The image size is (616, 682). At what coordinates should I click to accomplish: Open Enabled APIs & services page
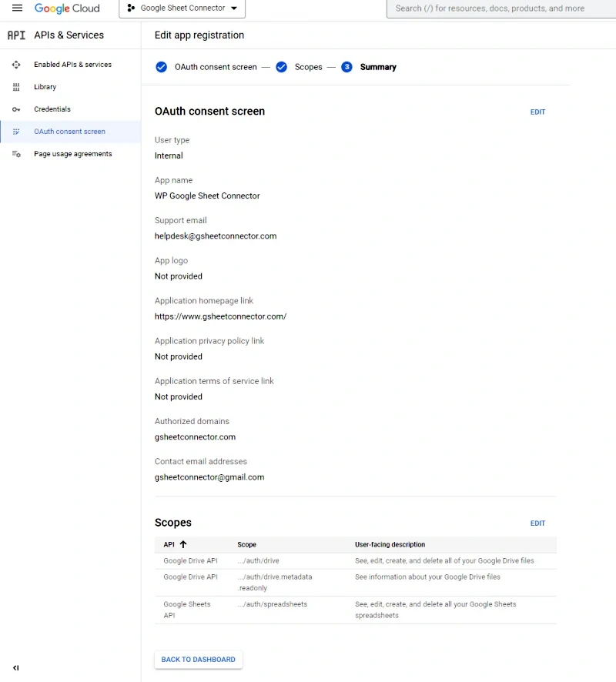tap(72, 65)
